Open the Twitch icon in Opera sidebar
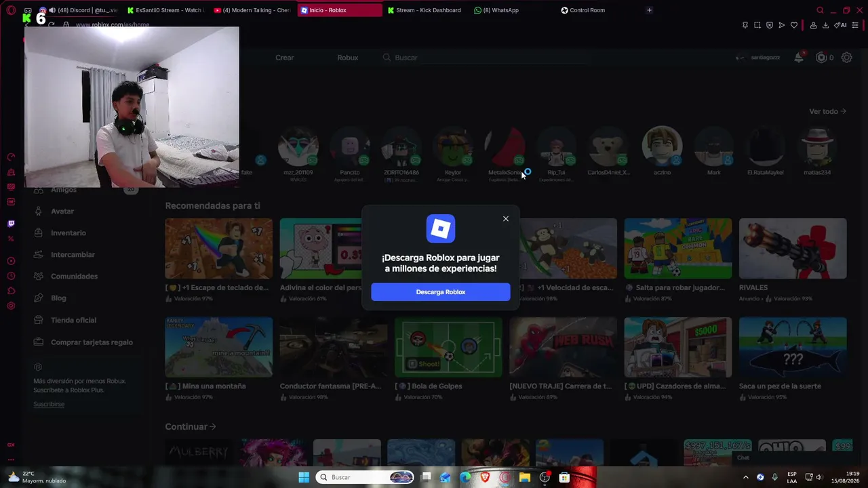The height and width of the screenshot is (488, 868). (11, 224)
